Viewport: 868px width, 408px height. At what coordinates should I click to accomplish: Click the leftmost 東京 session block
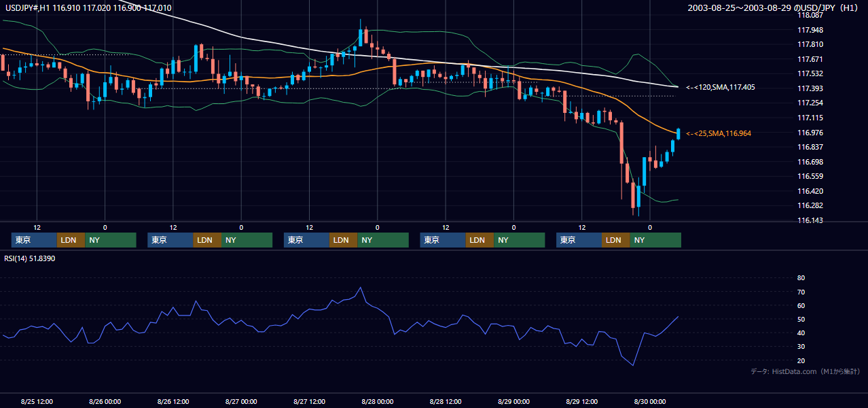pyautogui.click(x=34, y=240)
